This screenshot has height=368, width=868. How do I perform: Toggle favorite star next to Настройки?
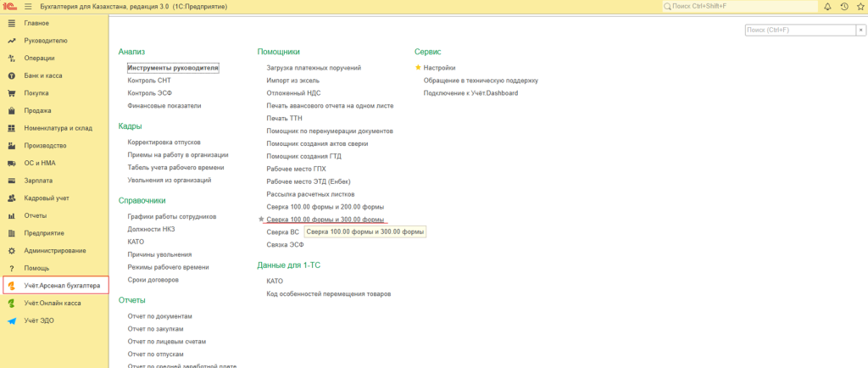[418, 67]
